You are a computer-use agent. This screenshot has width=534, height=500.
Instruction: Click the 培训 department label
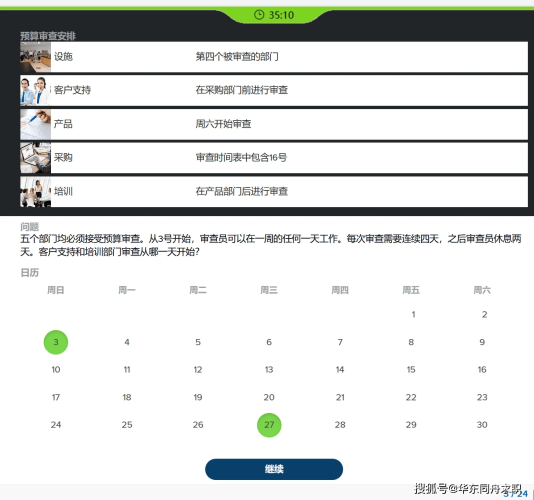(63, 191)
